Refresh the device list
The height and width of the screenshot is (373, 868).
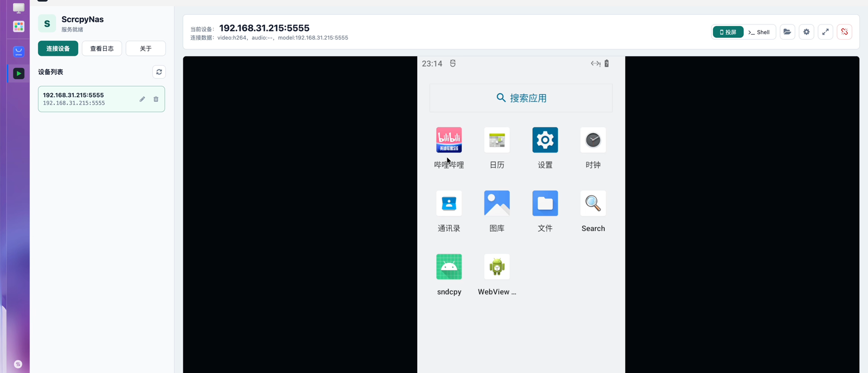(159, 72)
